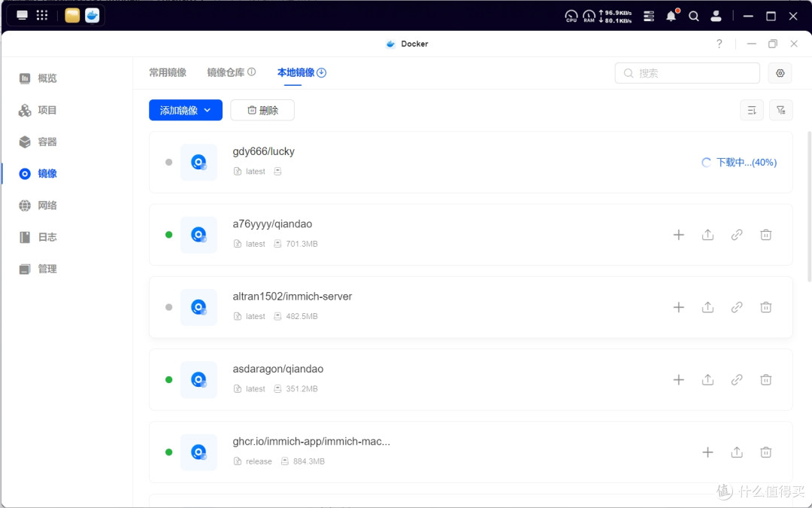Export the ghcr.io/immich-app image
Image resolution: width=812 pixels, height=508 pixels.
(x=736, y=452)
